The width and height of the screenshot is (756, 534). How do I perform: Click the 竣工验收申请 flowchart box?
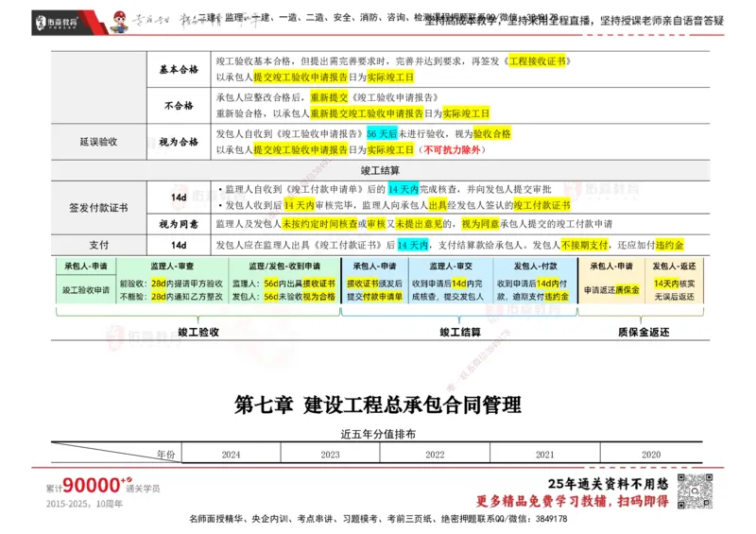click(86, 290)
